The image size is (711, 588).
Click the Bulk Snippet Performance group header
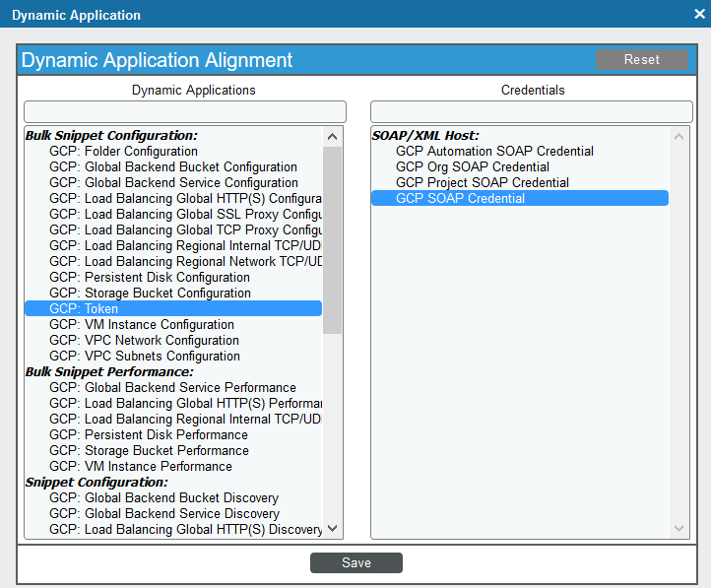click(x=109, y=371)
